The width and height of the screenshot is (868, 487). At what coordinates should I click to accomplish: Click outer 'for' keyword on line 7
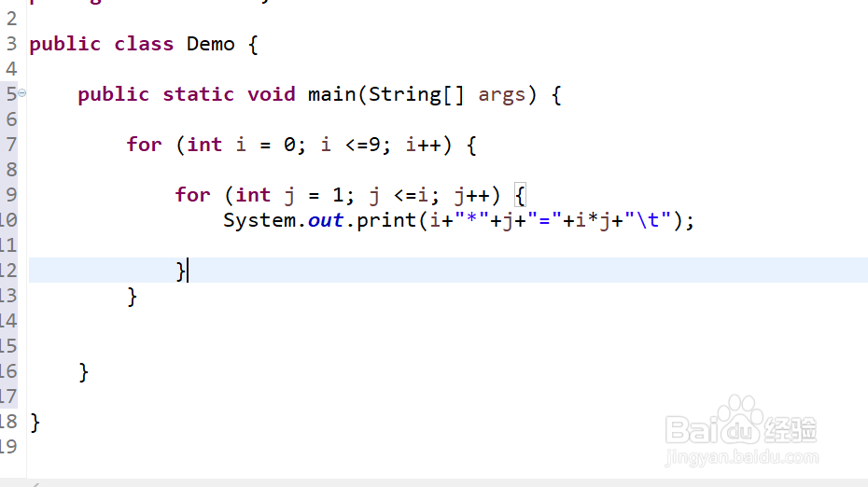click(x=144, y=145)
